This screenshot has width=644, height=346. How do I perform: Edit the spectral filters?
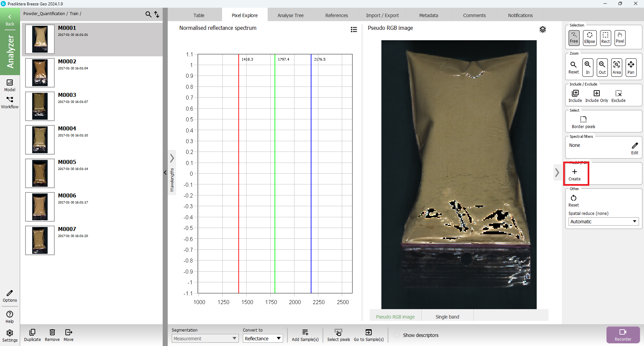pos(635,148)
